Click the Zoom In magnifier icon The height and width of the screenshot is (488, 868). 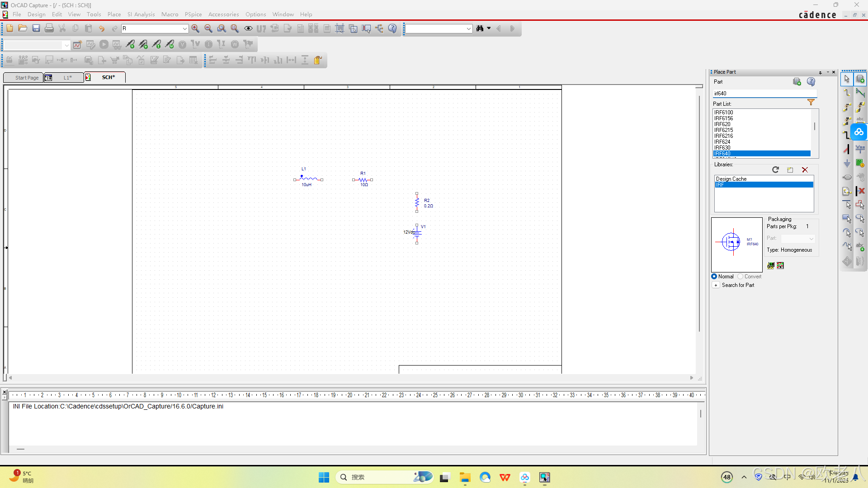point(195,28)
